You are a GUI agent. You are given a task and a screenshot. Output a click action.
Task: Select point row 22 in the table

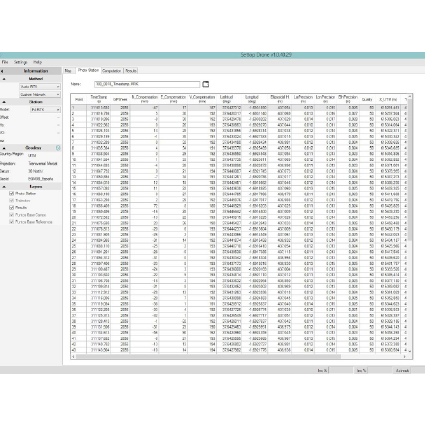click(x=239, y=229)
